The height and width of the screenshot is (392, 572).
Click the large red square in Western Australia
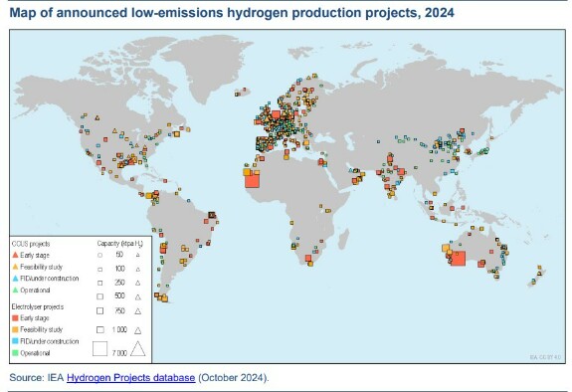point(458,259)
